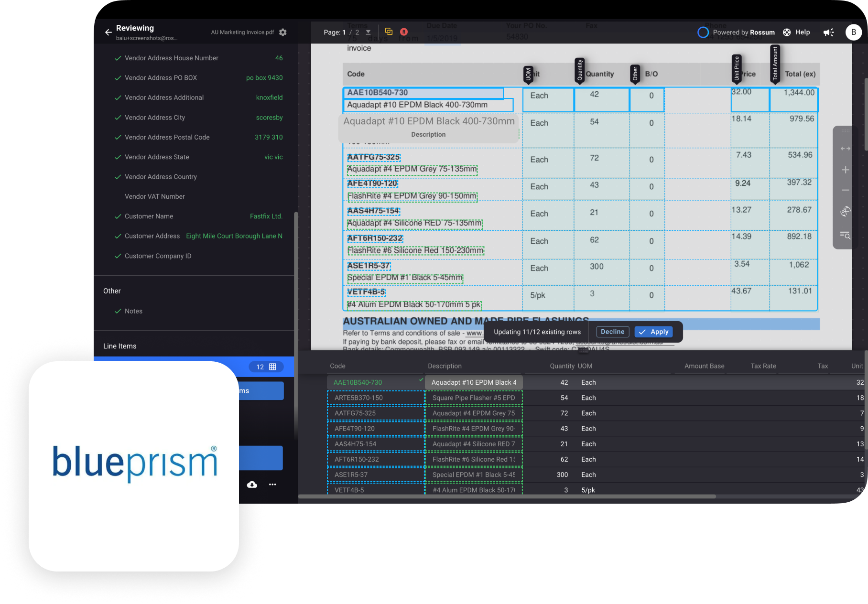This screenshot has width=868, height=604.
Task: Toggle the checkmark next to Notes
Action: [x=118, y=311]
